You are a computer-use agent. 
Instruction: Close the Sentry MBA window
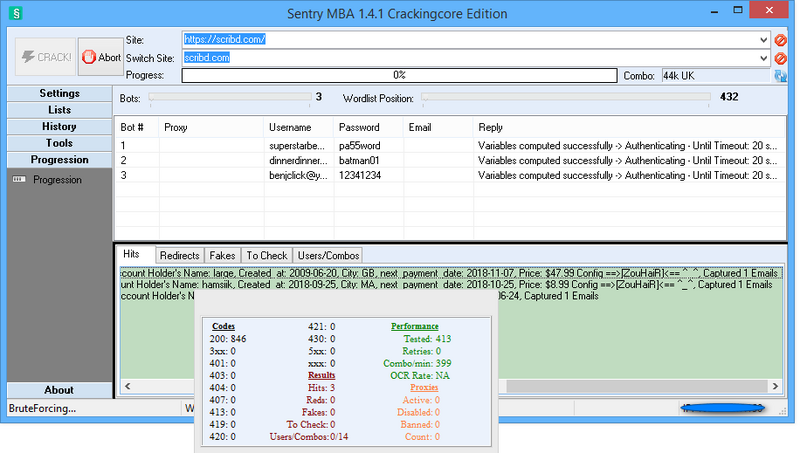pos(769,10)
